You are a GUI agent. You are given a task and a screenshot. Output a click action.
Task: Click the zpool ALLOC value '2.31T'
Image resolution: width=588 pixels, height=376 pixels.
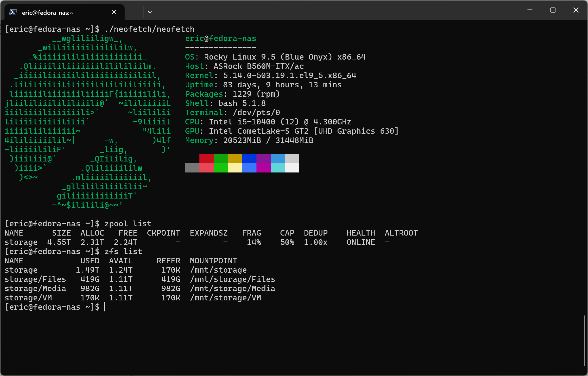(x=92, y=242)
